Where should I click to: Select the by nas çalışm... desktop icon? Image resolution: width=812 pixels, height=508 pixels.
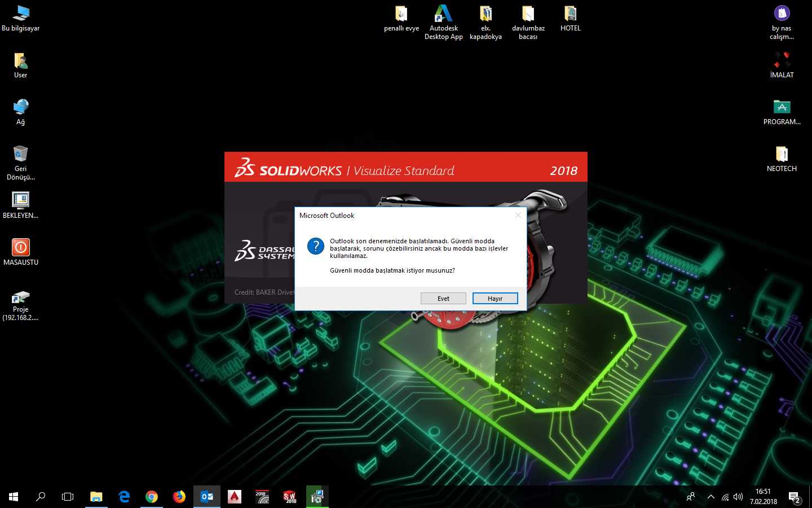coord(782,22)
